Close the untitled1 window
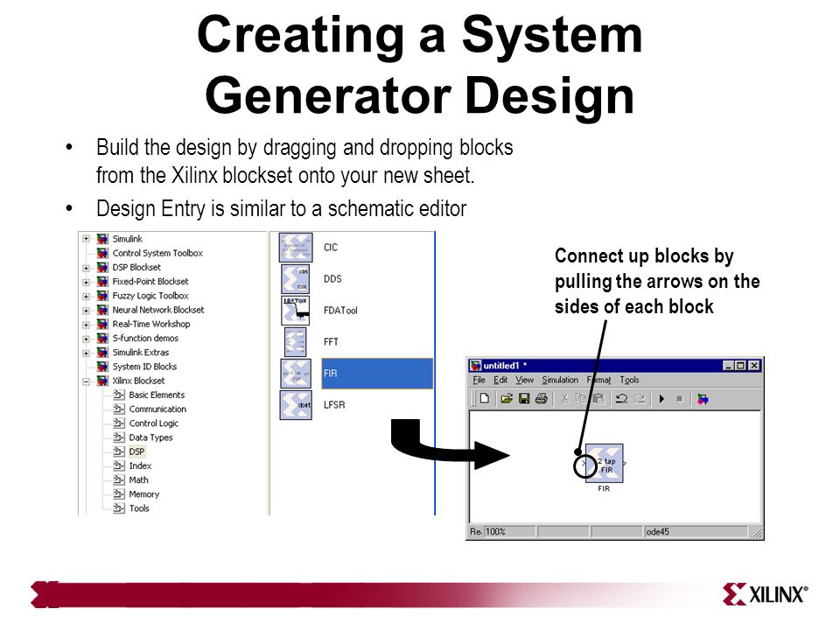Viewport: 840px width, 630px height. 754,366
